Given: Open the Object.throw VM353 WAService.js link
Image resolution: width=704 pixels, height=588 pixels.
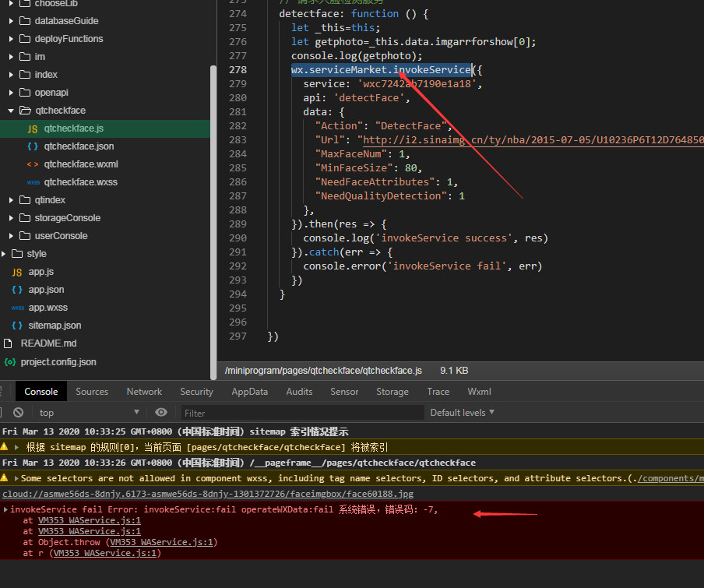Looking at the screenshot, I should coord(162,542).
